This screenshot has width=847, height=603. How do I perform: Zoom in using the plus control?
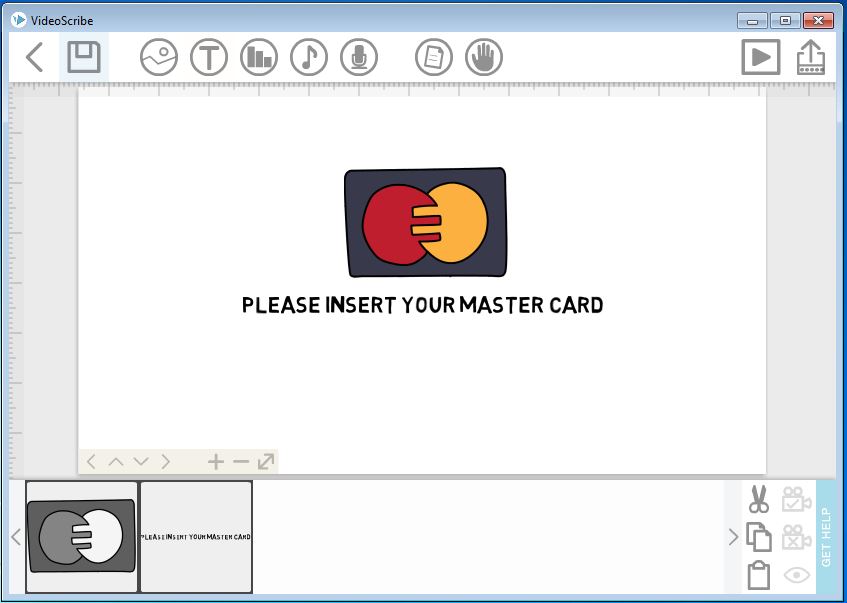click(x=216, y=461)
